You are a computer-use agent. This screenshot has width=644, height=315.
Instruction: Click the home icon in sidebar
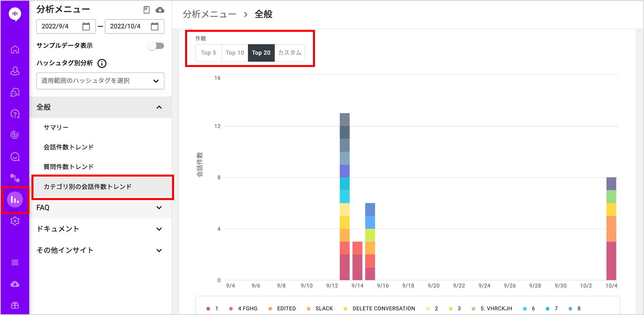tap(15, 50)
